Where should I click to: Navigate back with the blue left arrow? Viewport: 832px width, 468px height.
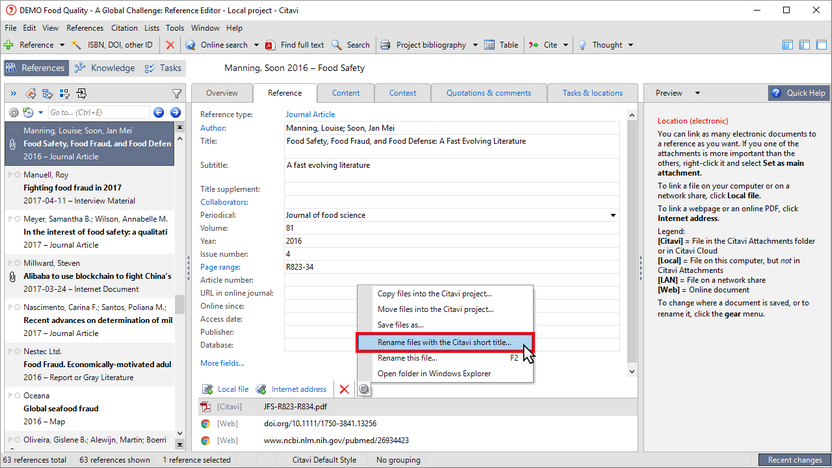pyautogui.click(x=159, y=112)
